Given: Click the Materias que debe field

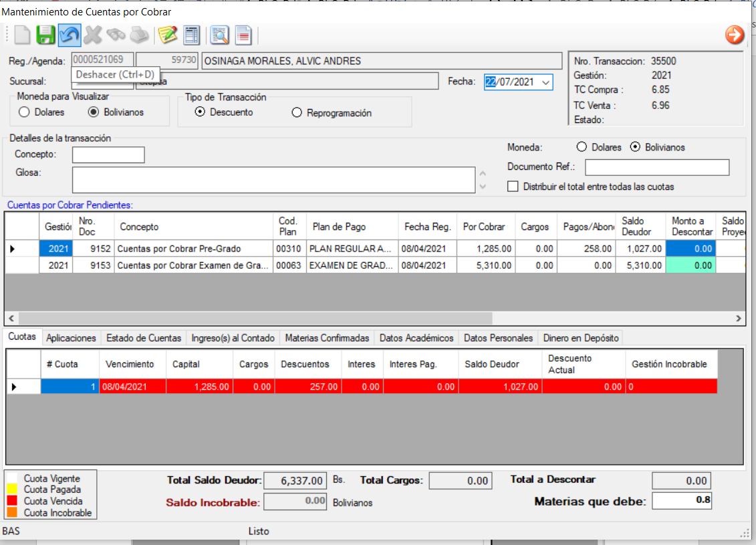Looking at the screenshot, I should coord(682,501).
